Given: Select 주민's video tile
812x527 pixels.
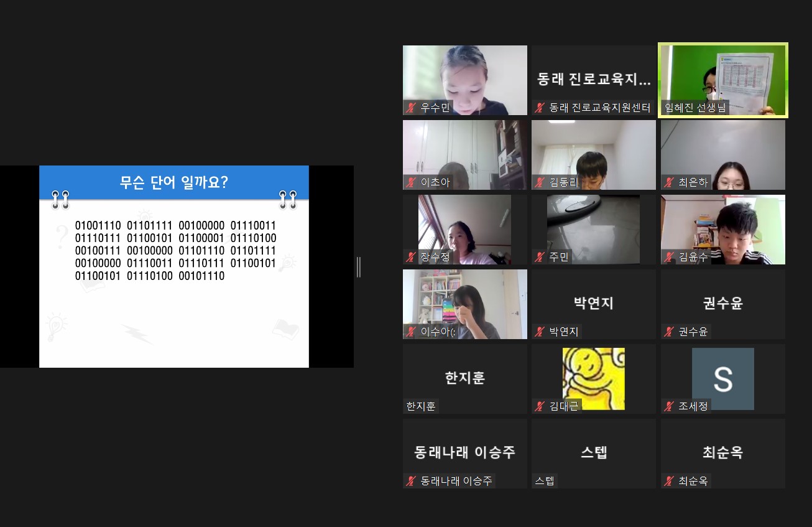Looking at the screenshot, I should (594, 230).
